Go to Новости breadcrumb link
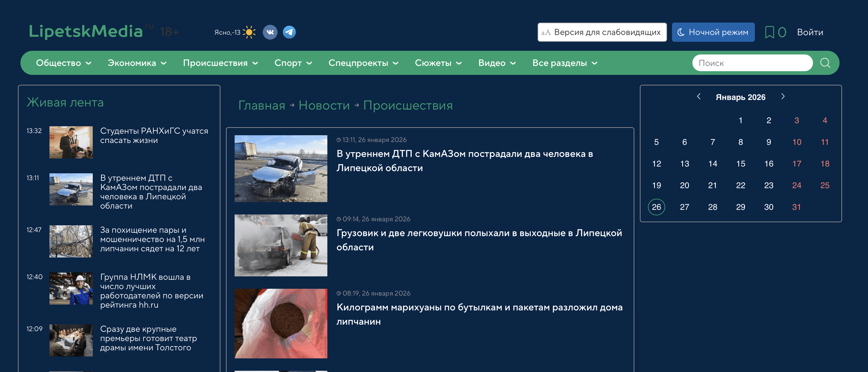The height and width of the screenshot is (372, 868). (x=324, y=106)
